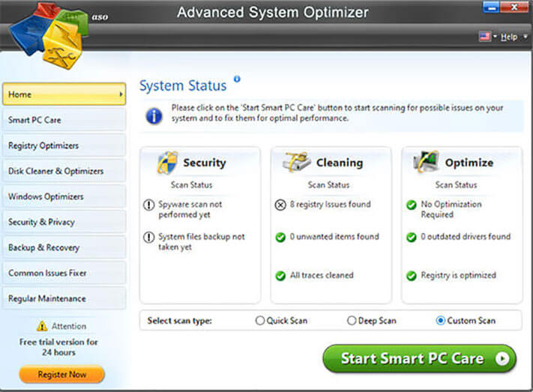Viewport: 533px width, 392px height.
Task: Click the Security shield icon
Action: [168, 163]
